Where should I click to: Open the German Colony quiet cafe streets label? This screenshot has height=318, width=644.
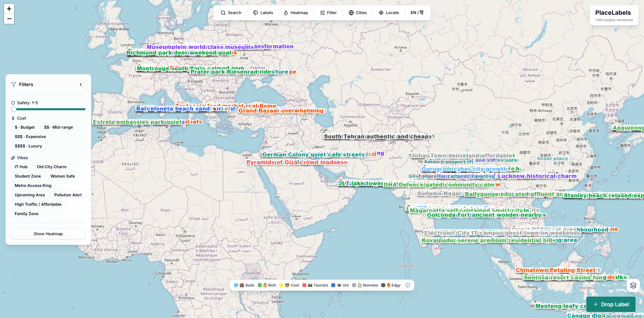(313, 155)
